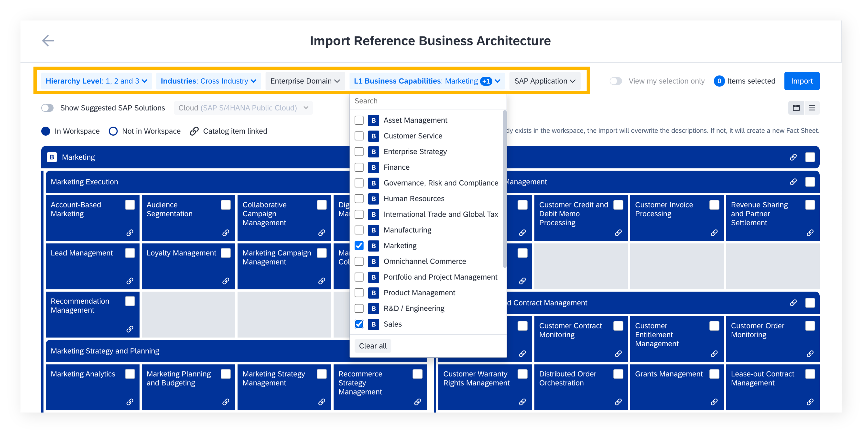This screenshot has width=868, height=438.
Task: Click link icon on Lead Management card
Action: tap(130, 281)
